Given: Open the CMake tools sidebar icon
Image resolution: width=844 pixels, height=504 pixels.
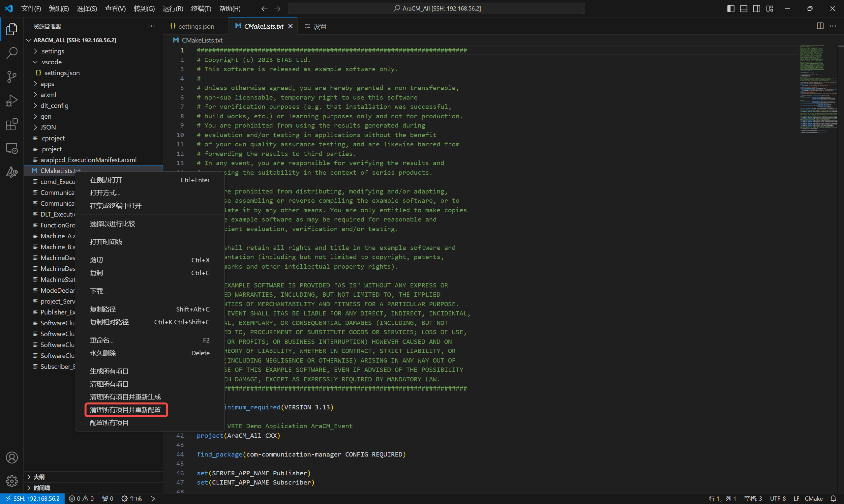Looking at the screenshot, I should pos(12,172).
